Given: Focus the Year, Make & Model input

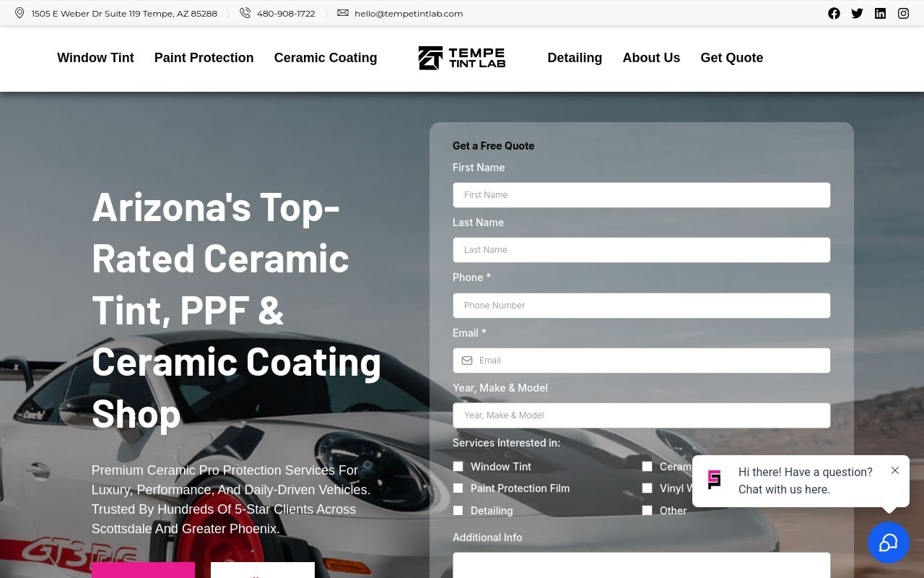Looking at the screenshot, I should point(641,415).
